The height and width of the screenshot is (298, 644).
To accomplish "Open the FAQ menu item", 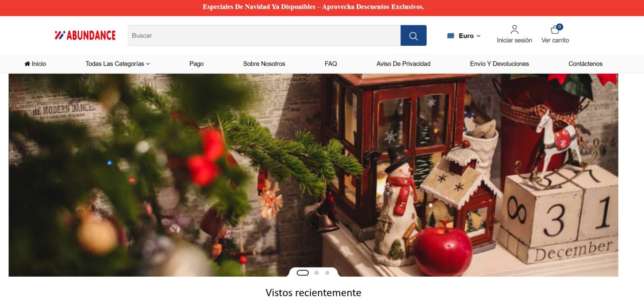I will point(331,64).
